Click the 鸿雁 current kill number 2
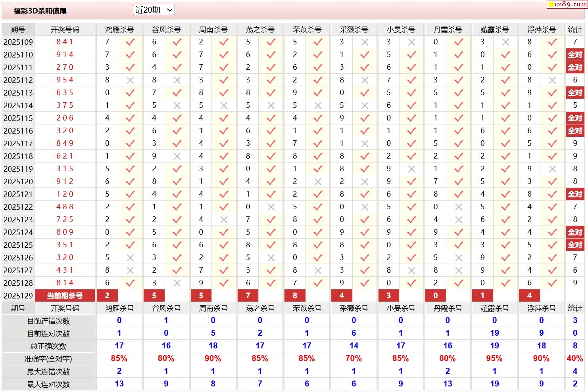Screen dimensions: 588x392 (107, 296)
